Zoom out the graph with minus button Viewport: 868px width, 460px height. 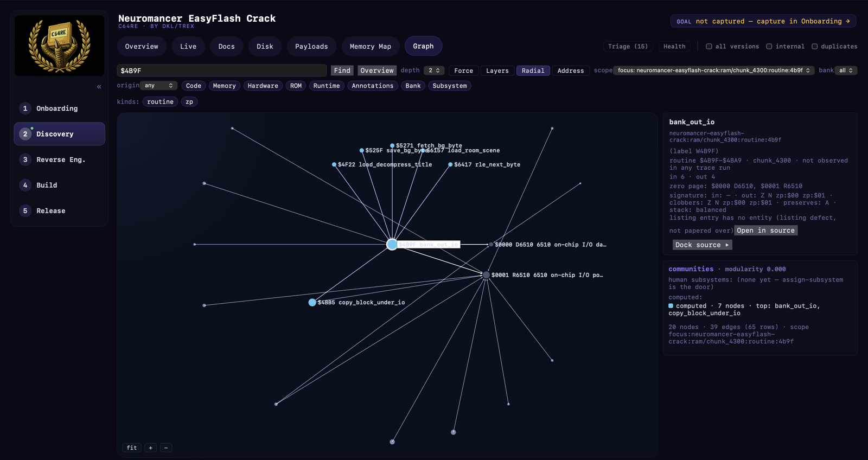[x=166, y=448]
